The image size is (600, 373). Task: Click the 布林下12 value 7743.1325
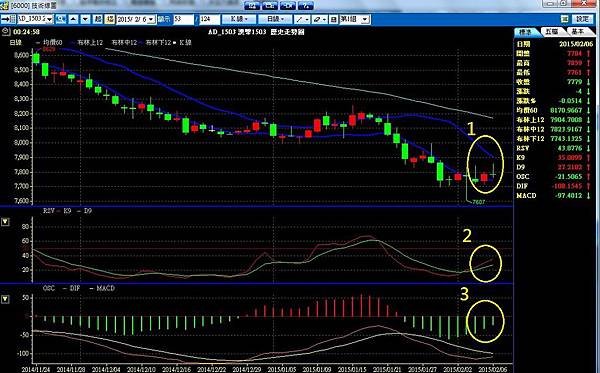pos(566,138)
